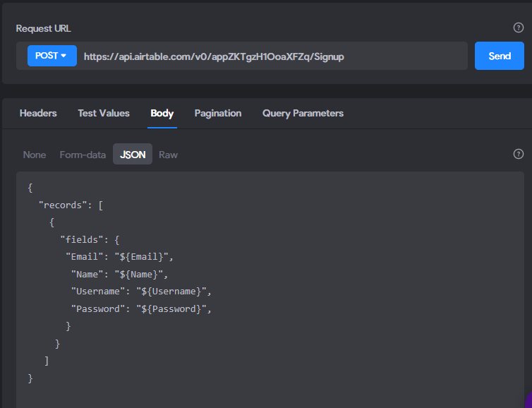532x408 pixels.
Task: Select Form-data body type
Action: pos(83,155)
